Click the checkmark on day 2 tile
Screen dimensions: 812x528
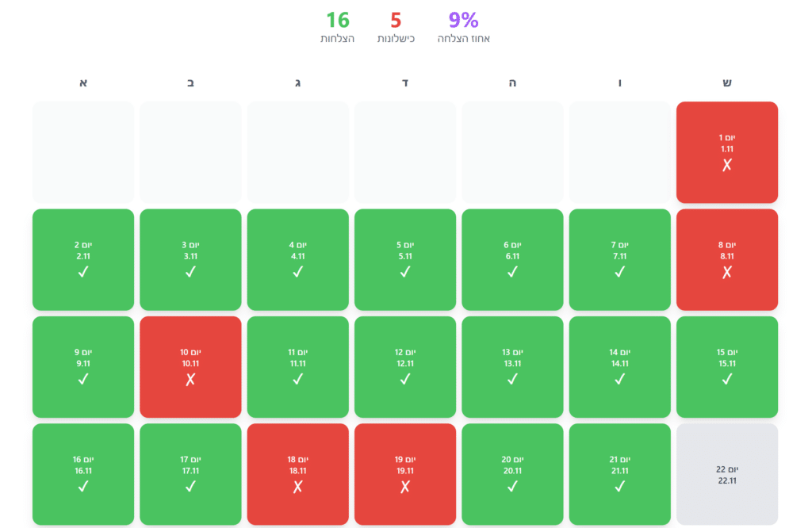coord(83,272)
